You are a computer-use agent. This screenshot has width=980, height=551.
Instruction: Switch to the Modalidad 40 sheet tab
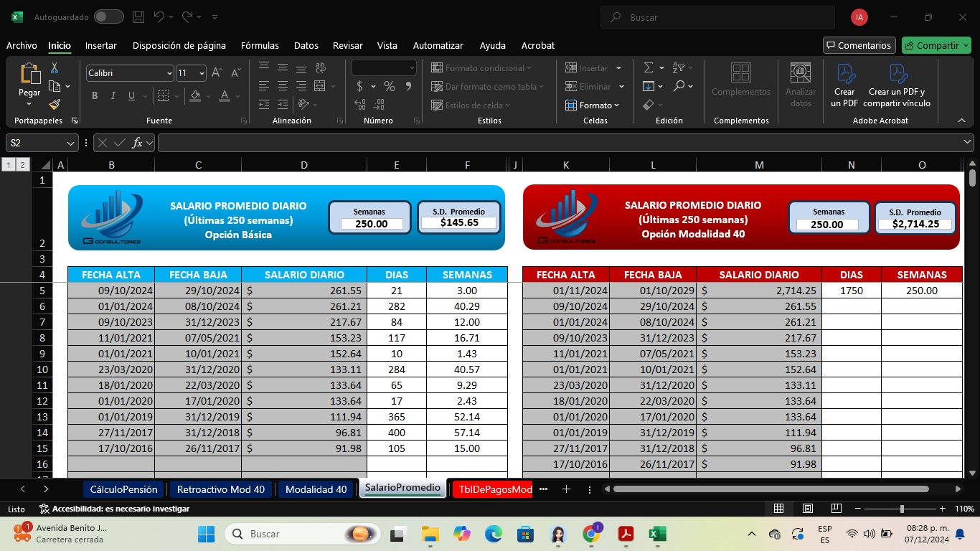[316, 489]
